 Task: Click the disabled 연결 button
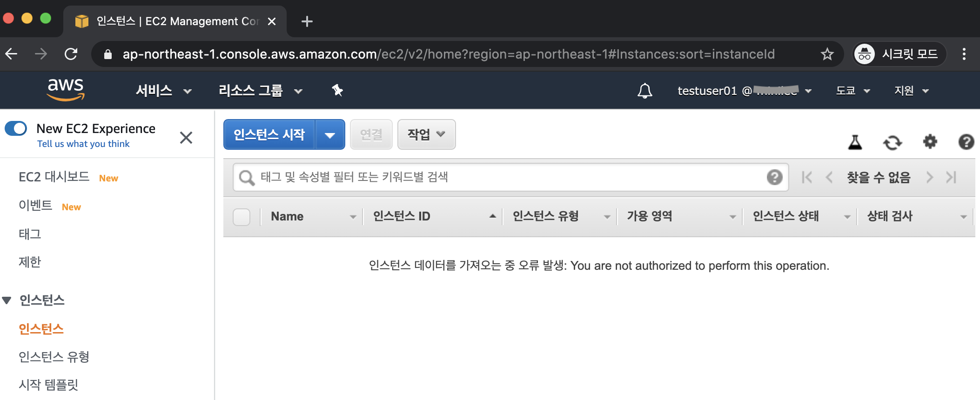point(371,134)
